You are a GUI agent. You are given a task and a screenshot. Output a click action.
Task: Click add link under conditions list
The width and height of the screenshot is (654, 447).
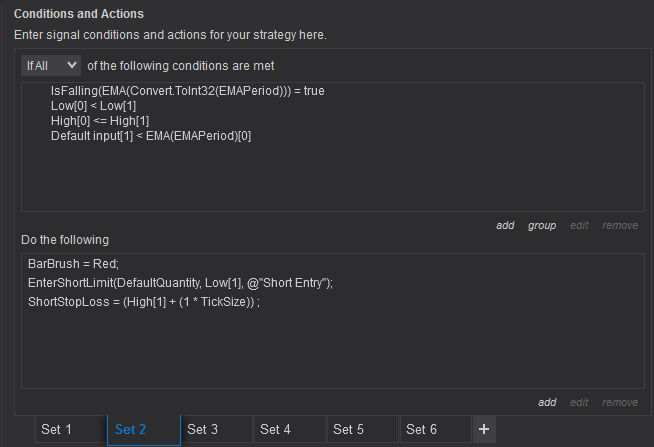tap(505, 225)
